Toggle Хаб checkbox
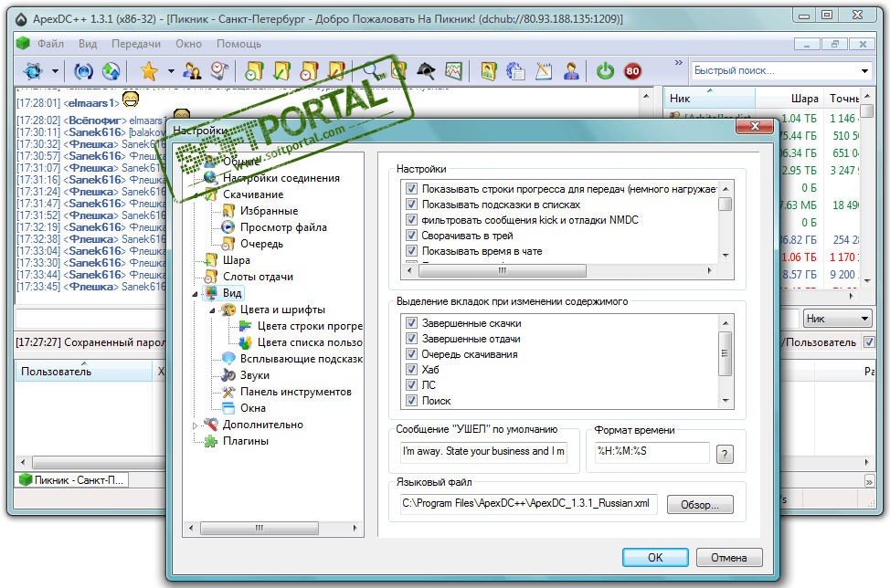 pyautogui.click(x=411, y=369)
